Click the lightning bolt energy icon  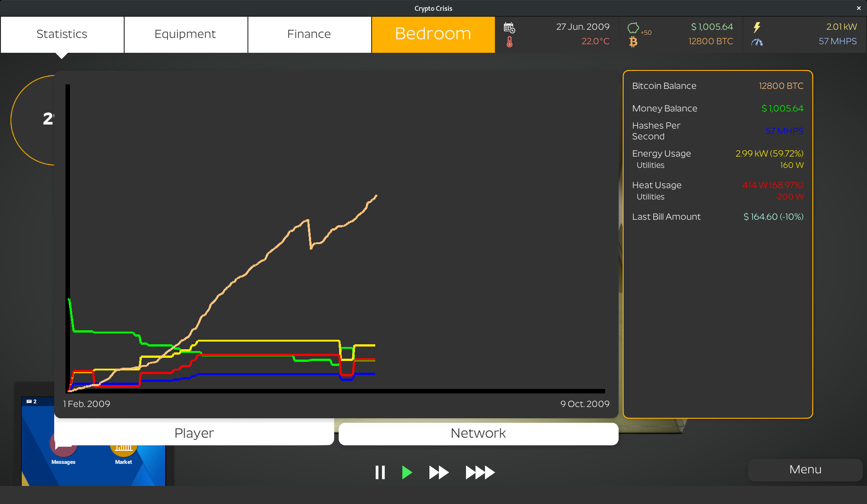(757, 27)
